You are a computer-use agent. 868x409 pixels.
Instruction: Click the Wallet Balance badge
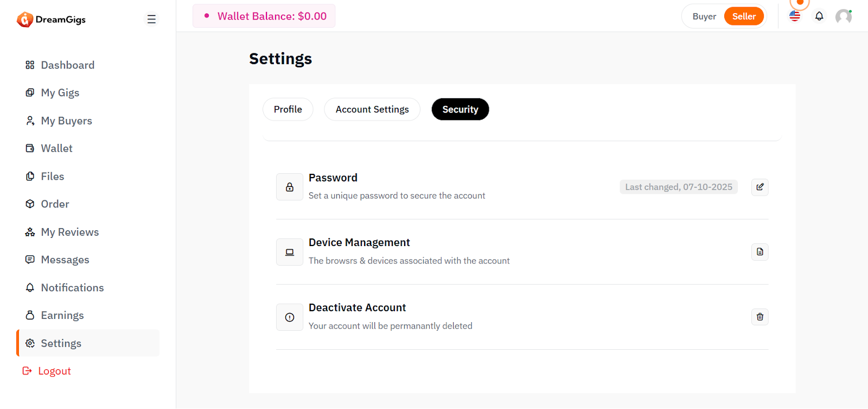point(264,16)
